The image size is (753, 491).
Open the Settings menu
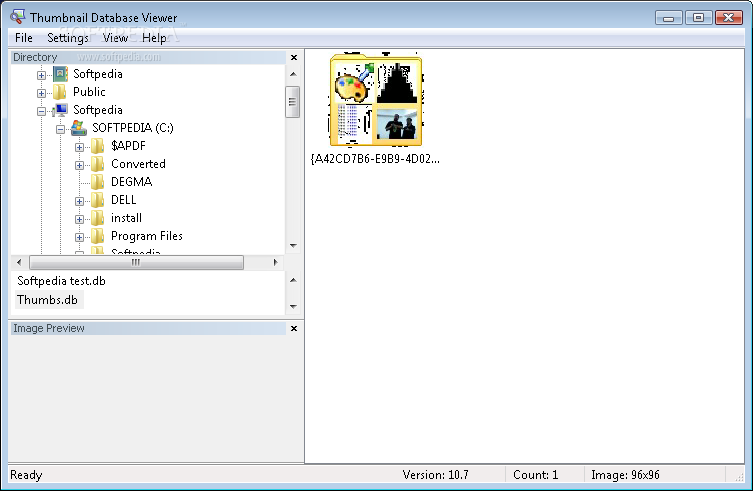click(x=68, y=37)
